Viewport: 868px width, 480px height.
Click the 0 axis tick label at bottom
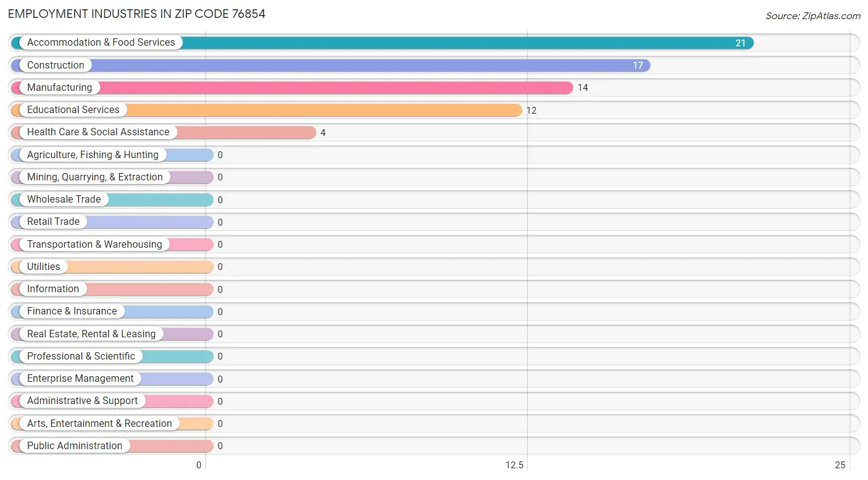pyautogui.click(x=199, y=465)
